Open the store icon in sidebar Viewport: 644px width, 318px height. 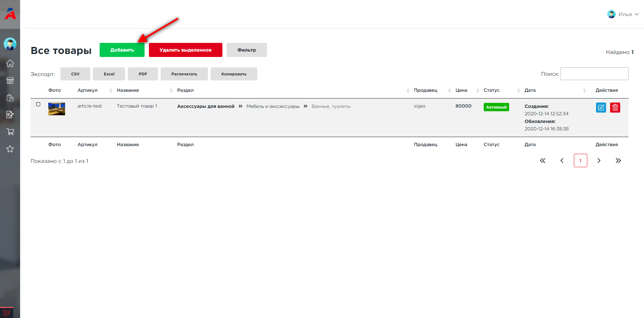pyautogui.click(x=10, y=80)
